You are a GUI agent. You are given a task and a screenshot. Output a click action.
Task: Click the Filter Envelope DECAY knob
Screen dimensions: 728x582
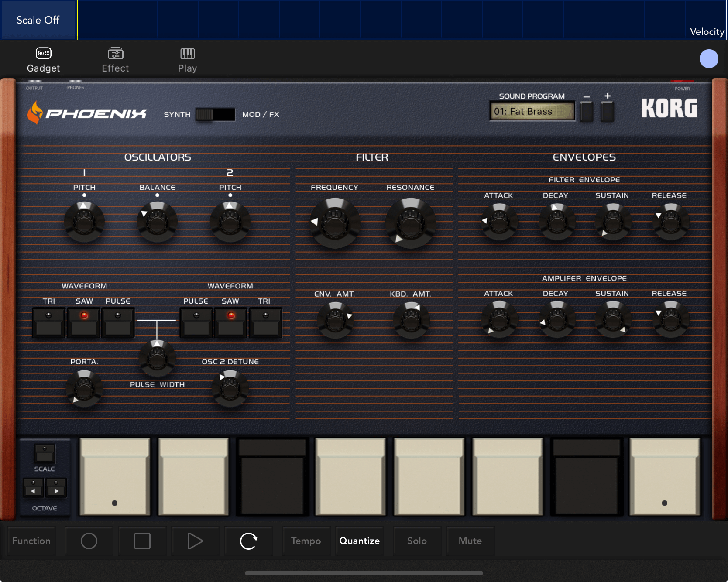(x=557, y=222)
